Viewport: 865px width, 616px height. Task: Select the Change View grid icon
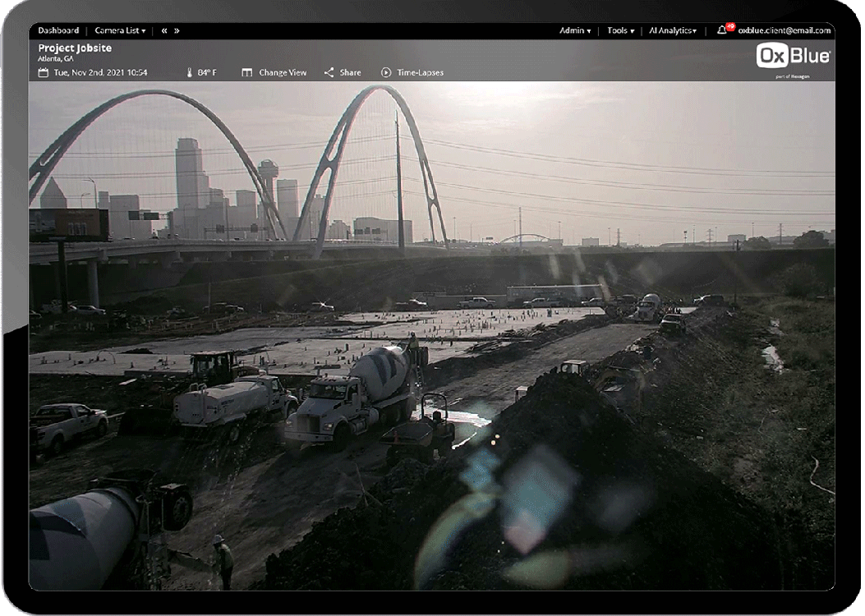click(x=248, y=72)
